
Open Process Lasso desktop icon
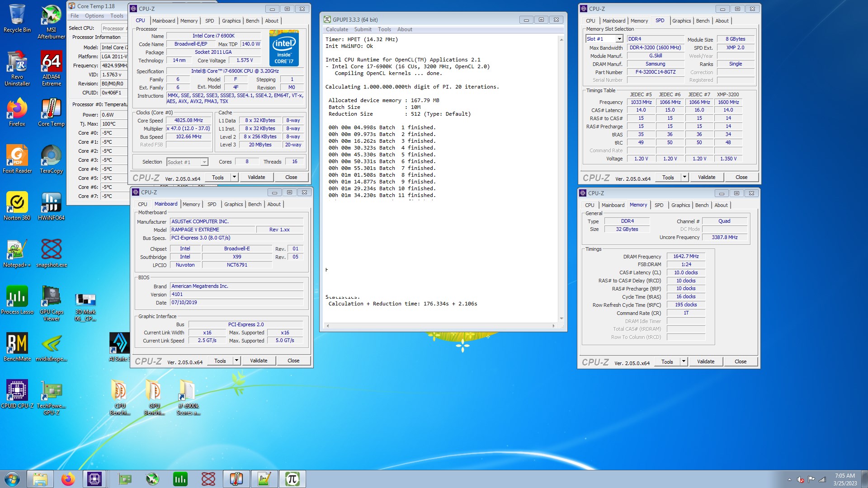tap(17, 300)
